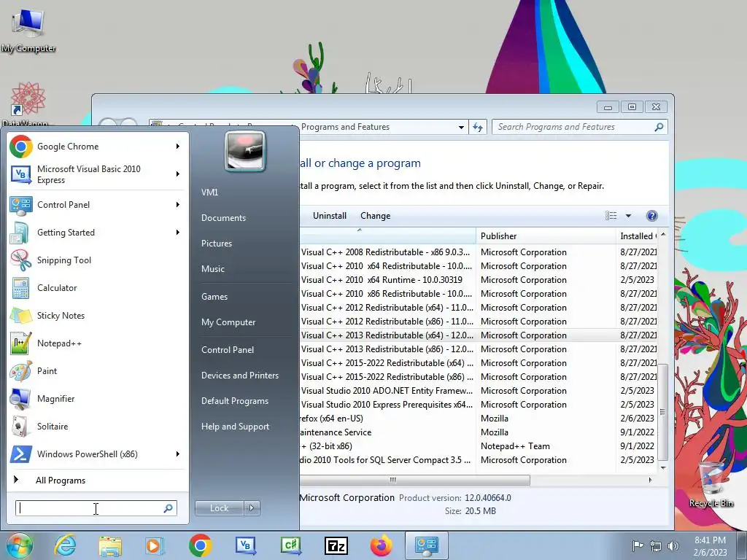Open Help and Support
This screenshot has width=747, height=560.
[235, 427]
